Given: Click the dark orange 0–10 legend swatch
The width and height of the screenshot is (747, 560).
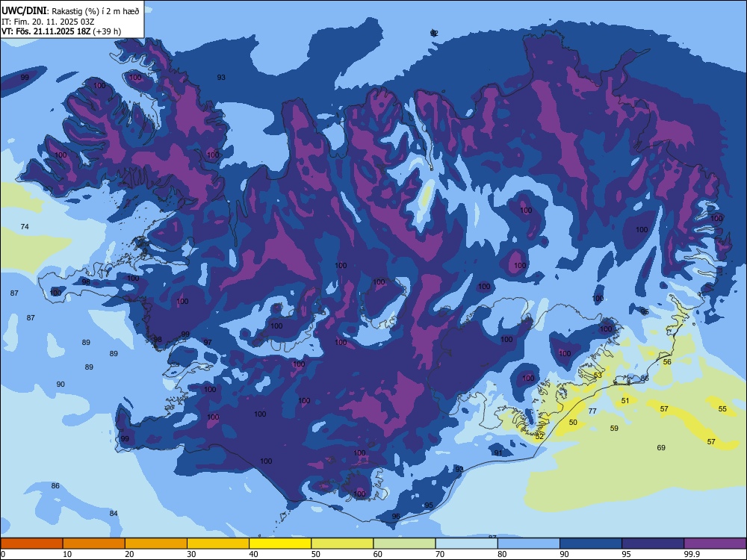Looking at the screenshot, I should click(31, 544).
